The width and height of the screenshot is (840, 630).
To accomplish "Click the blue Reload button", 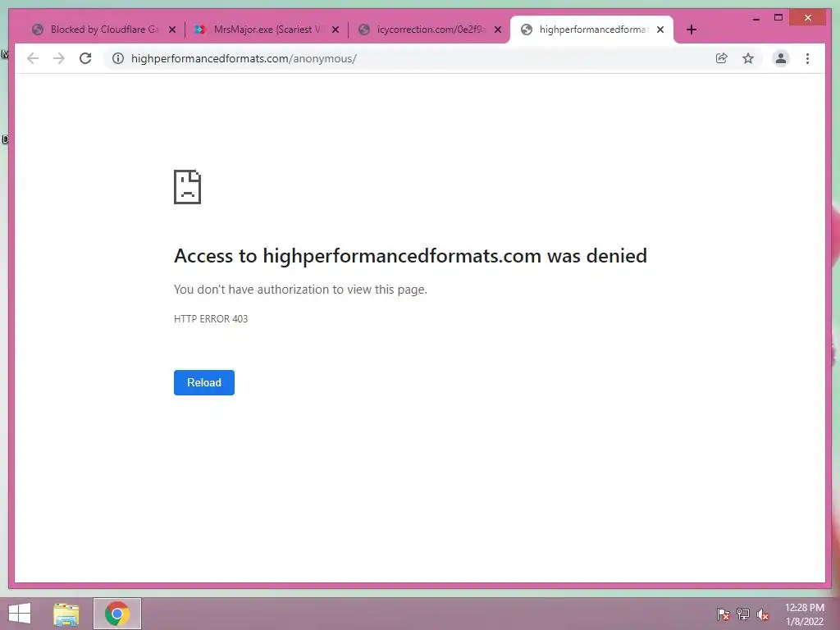I will 204,382.
